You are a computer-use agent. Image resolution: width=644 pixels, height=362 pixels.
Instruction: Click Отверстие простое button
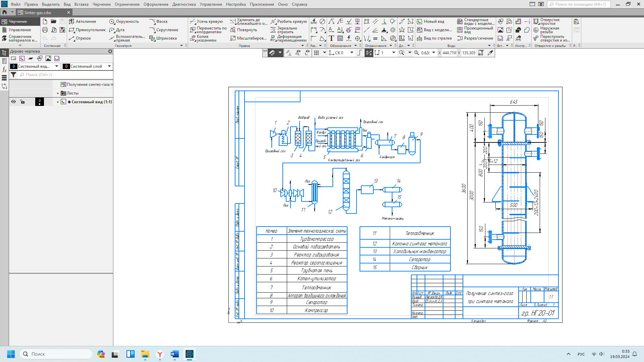(x=547, y=21)
